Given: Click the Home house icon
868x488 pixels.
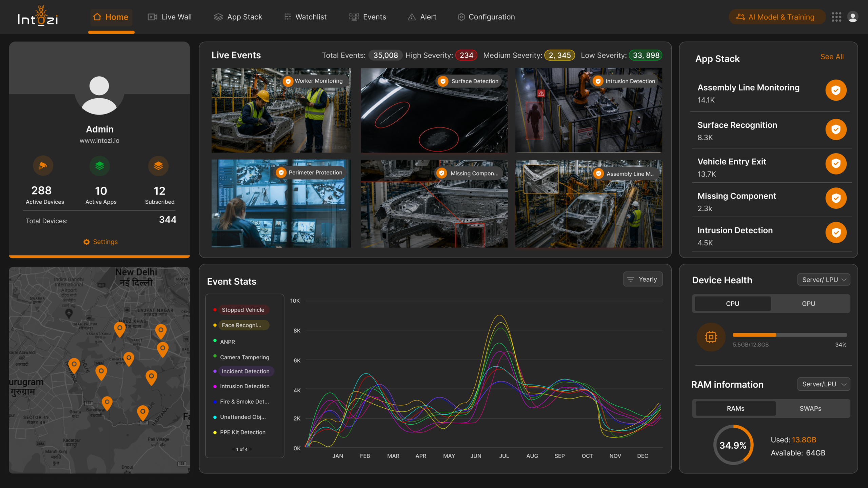Looking at the screenshot, I should (x=97, y=17).
